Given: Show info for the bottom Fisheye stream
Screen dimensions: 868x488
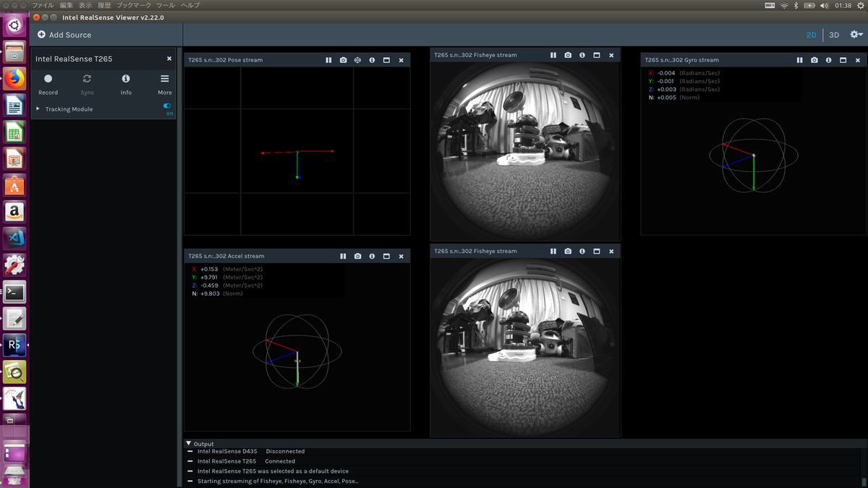Looking at the screenshot, I should [x=582, y=251].
